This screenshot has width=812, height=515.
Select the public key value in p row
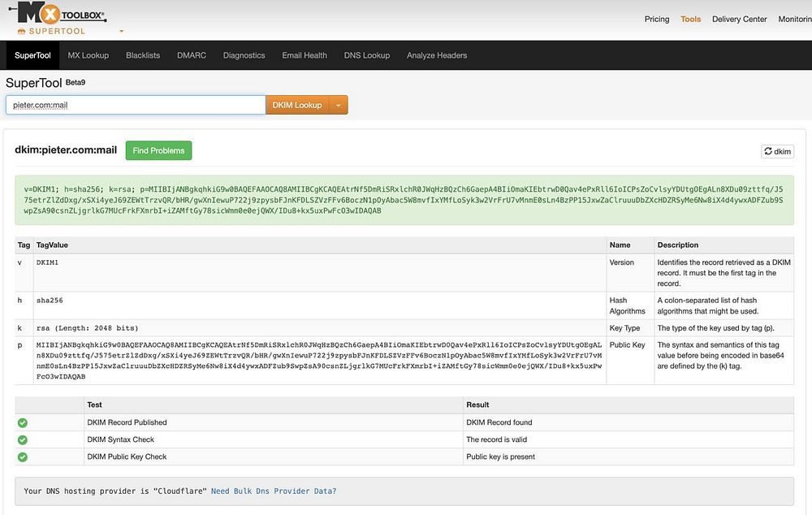click(x=319, y=361)
